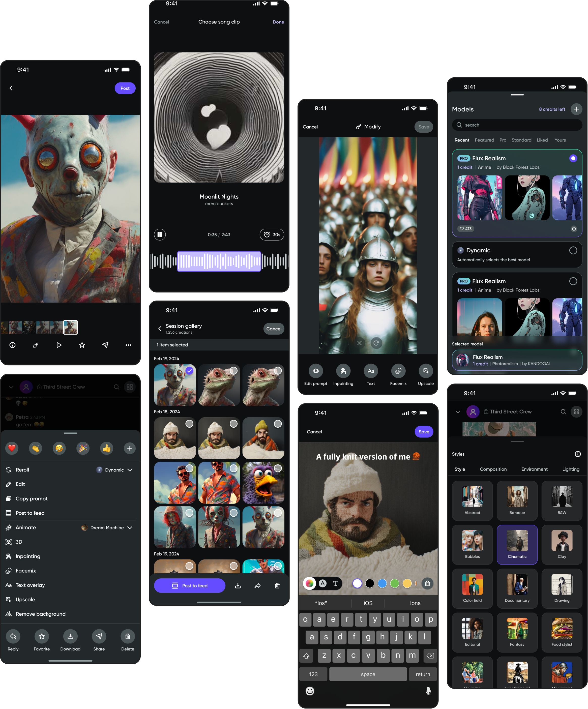
Task: Open the Dream Machine animate dropdown
Action: point(130,527)
